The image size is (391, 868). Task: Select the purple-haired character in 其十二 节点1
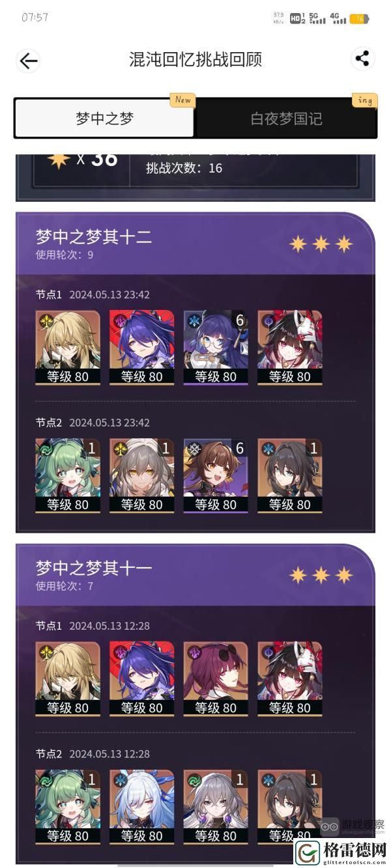point(142,348)
